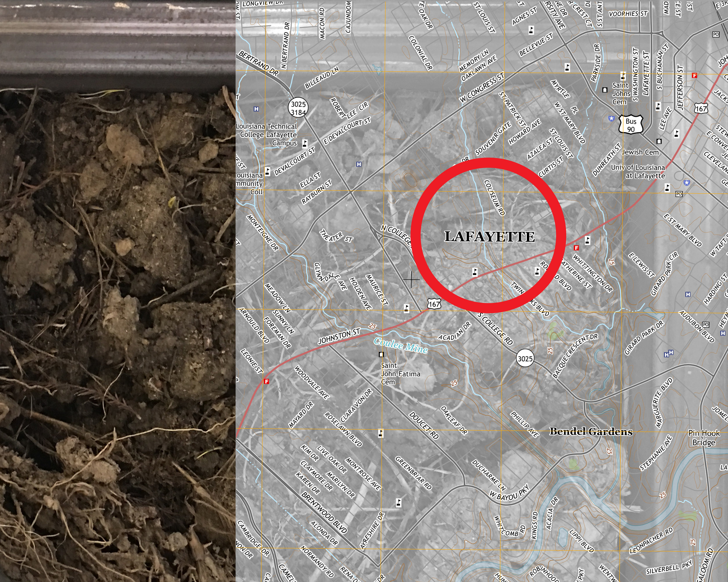728x582 pixels.
Task: Click the Univ of Louisiana at Lafayette label
Action: pos(638,171)
